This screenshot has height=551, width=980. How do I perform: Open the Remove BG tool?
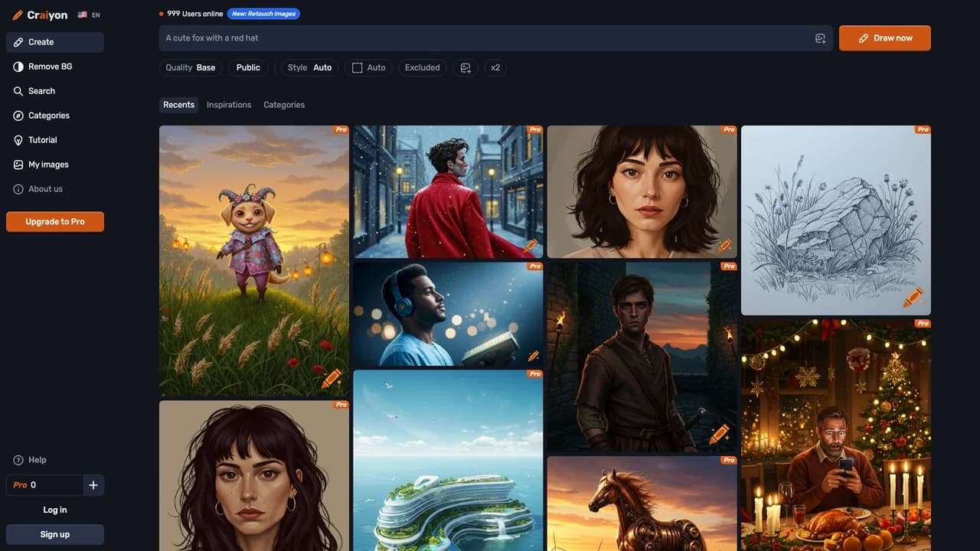55,67
